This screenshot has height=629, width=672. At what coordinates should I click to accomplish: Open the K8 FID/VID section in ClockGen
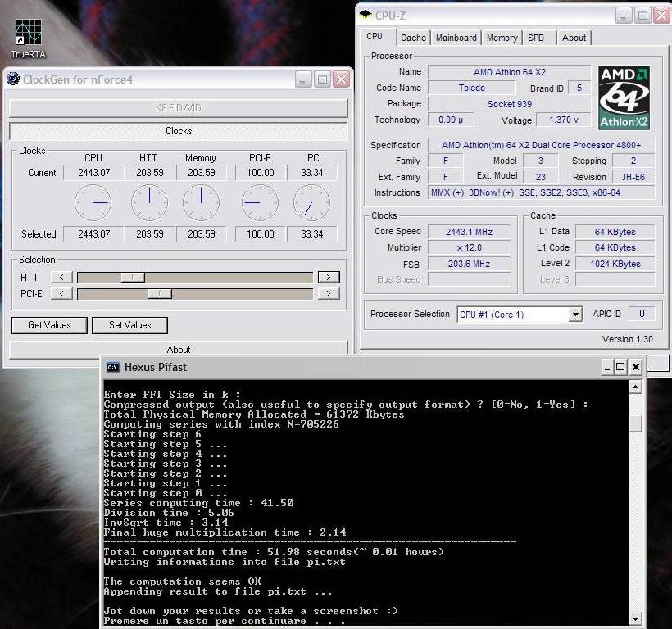click(x=179, y=108)
